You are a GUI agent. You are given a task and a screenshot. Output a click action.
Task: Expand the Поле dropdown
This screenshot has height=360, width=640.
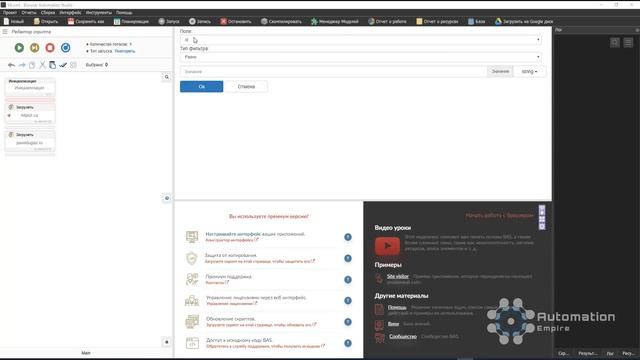tap(361, 40)
